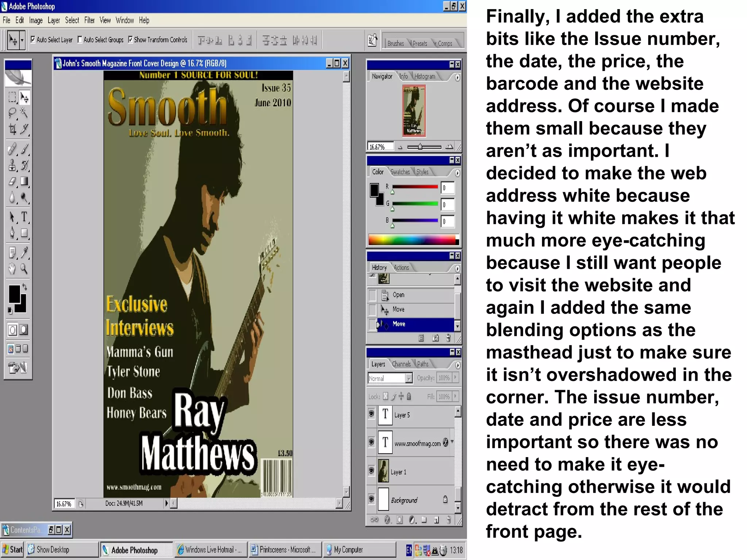The image size is (747, 560).
Task: Open History panel flyout menu arrow
Action: coord(457,268)
